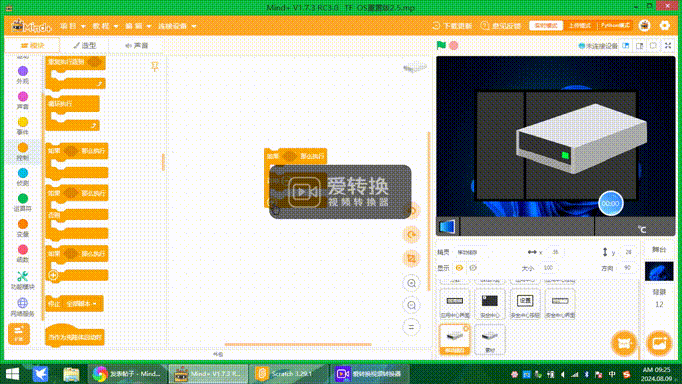Click the device not connected status

[x=598, y=46]
